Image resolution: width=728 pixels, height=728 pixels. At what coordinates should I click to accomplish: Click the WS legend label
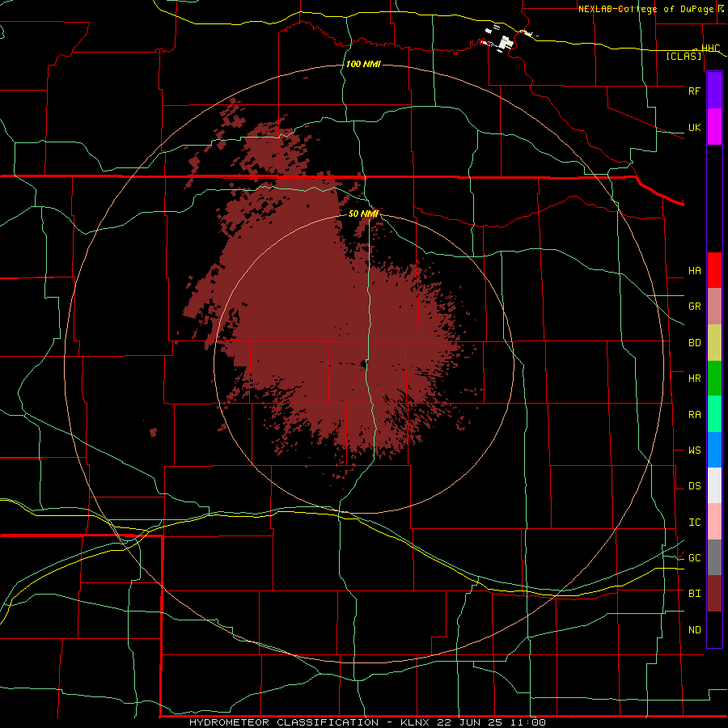click(694, 451)
